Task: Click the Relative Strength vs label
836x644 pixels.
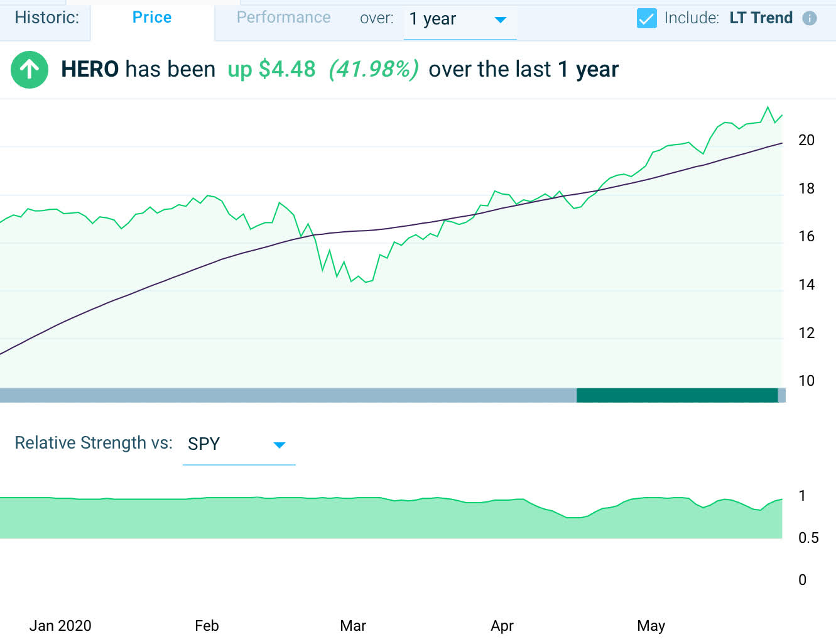Action: (x=93, y=443)
